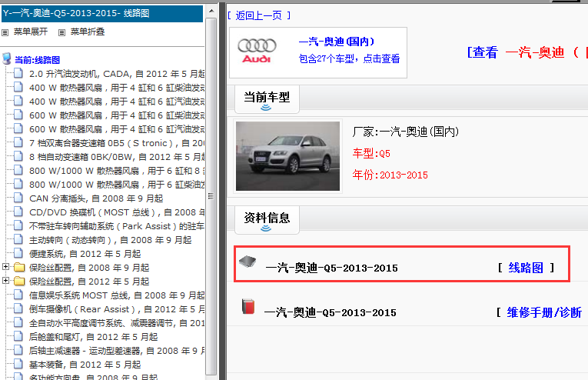This screenshot has height=380, width=588.
Task: Click the wifi-style icon under 当前车型
Action: point(266,108)
